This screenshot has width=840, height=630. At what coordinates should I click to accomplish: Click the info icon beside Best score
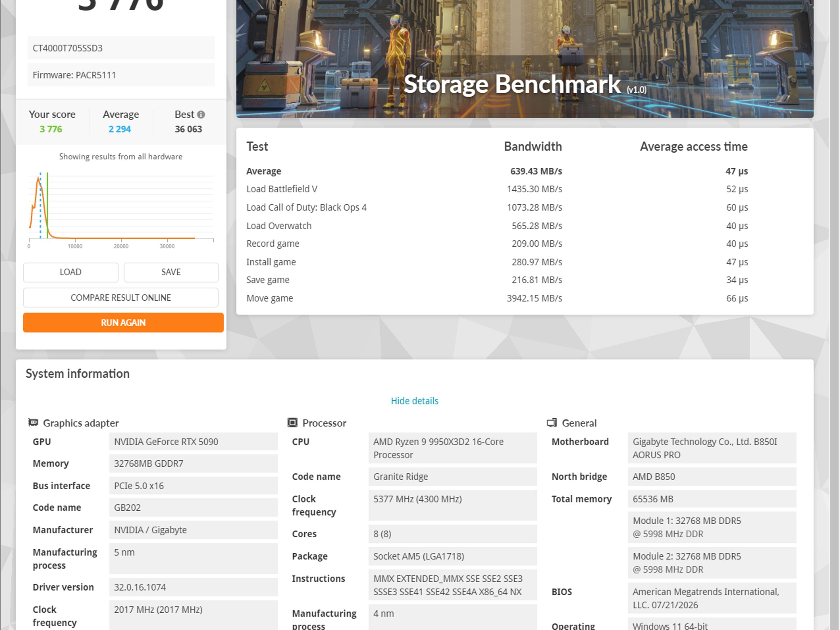point(201,114)
